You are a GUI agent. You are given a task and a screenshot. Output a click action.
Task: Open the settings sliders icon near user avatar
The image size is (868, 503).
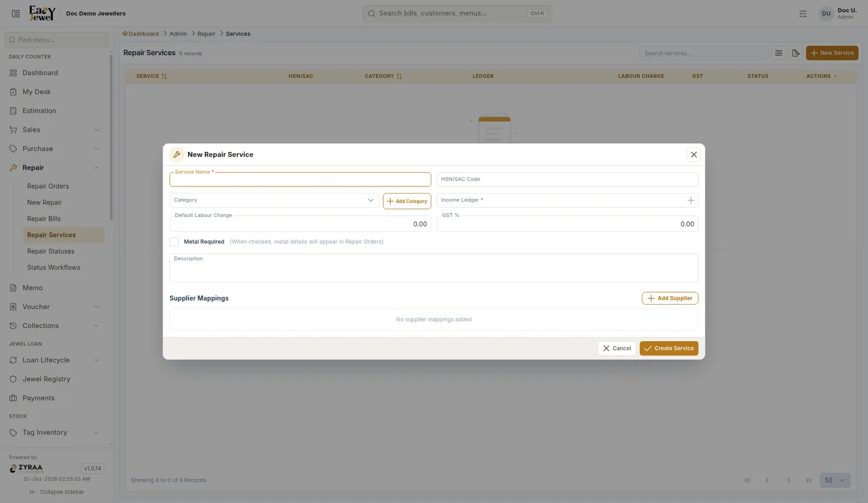[803, 14]
